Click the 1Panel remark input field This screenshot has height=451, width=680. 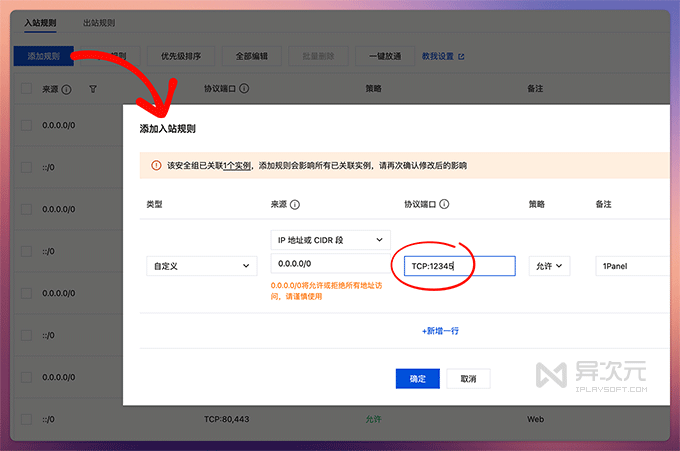pyautogui.click(x=630, y=266)
